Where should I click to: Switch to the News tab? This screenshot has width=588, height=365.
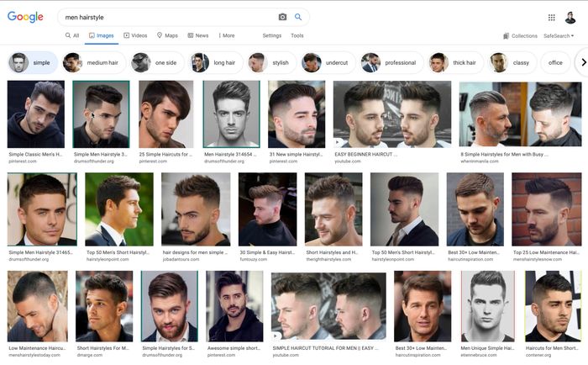(198, 35)
